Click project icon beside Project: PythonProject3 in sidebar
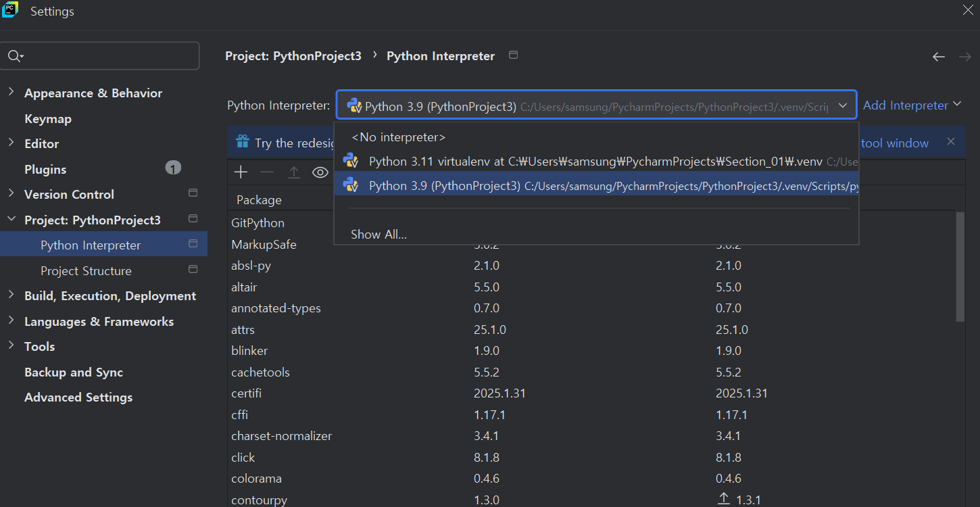Screen dimensions: 980x507 (193, 219)
